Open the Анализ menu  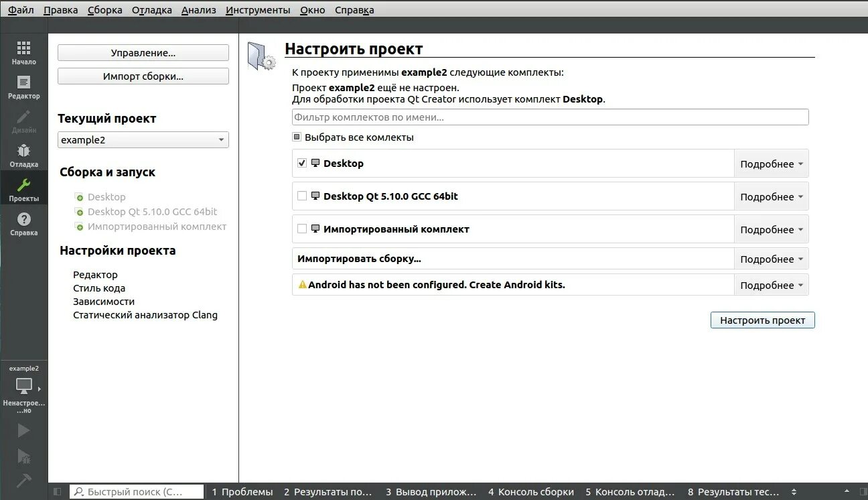coord(198,10)
